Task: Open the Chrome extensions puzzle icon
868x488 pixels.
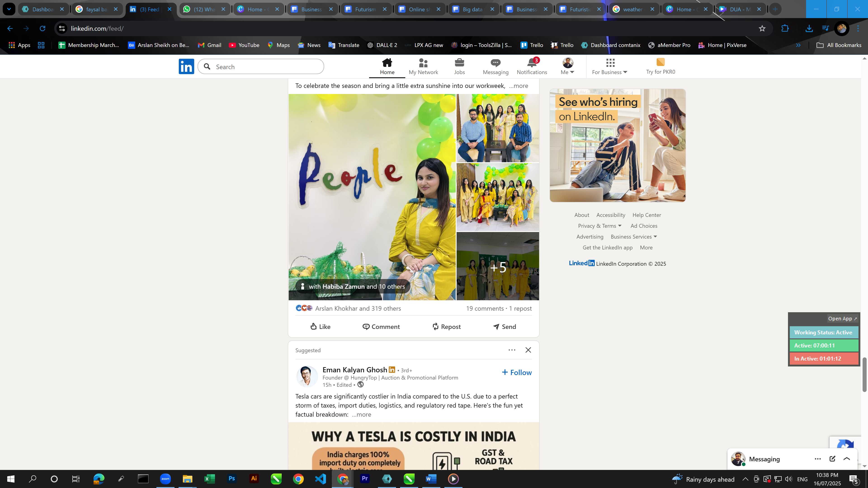Action: [785, 29]
